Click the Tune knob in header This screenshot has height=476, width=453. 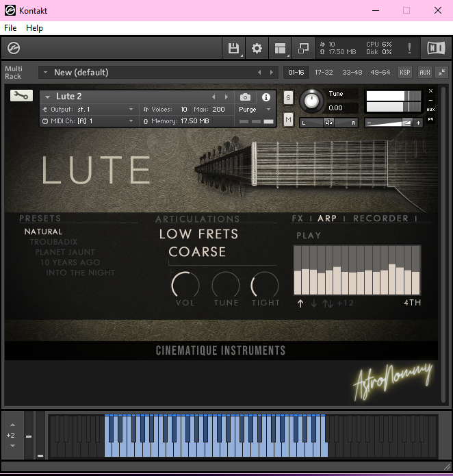click(311, 101)
